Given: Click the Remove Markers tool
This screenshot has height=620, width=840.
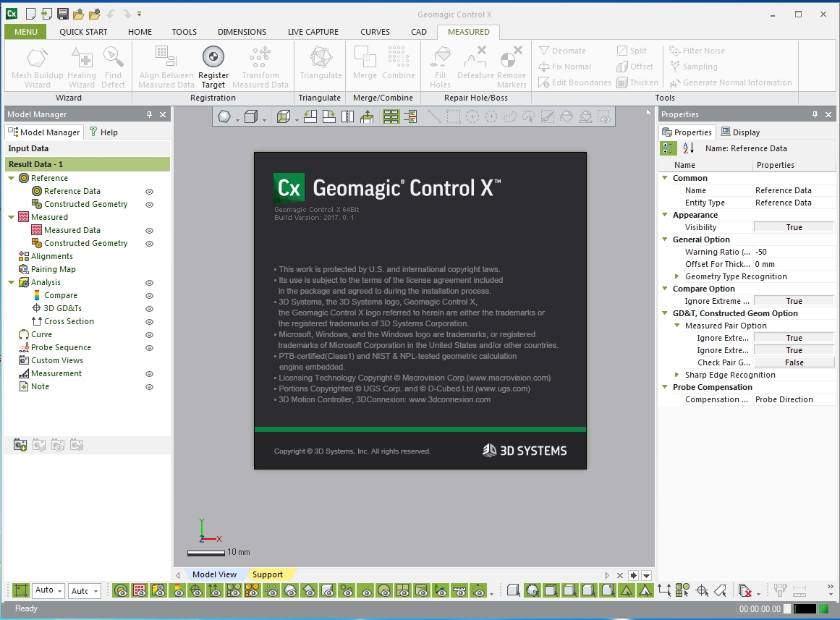Looking at the screenshot, I should pyautogui.click(x=512, y=67).
